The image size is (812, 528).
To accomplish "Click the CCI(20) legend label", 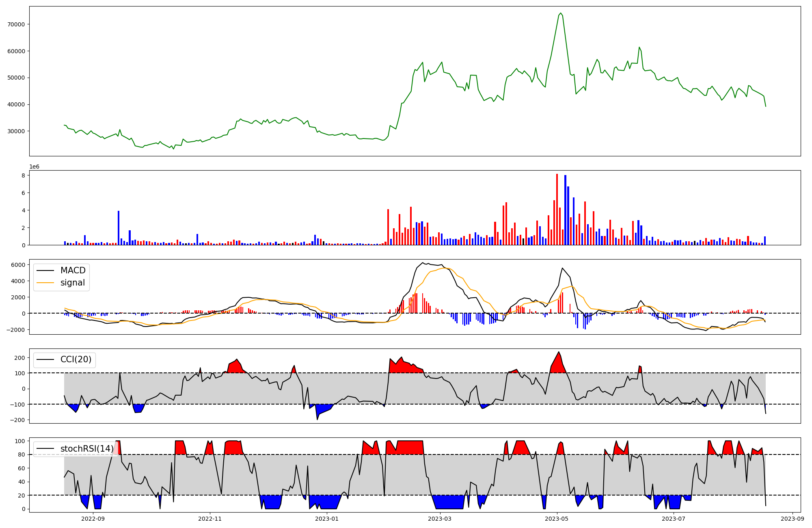I will (x=76, y=359).
